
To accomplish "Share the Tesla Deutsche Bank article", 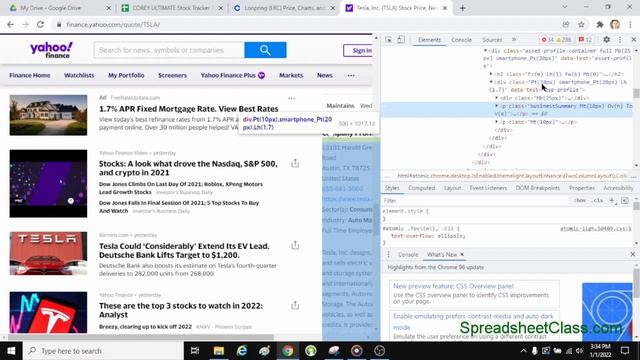I will point(295,245).
